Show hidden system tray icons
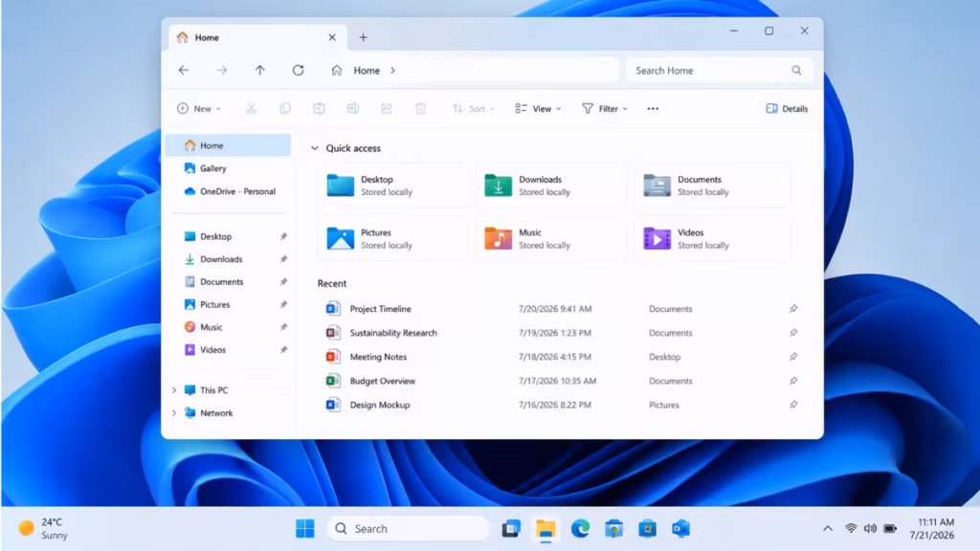This screenshot has width=980, height=551. pyautogui.click(x=828, y=528)
